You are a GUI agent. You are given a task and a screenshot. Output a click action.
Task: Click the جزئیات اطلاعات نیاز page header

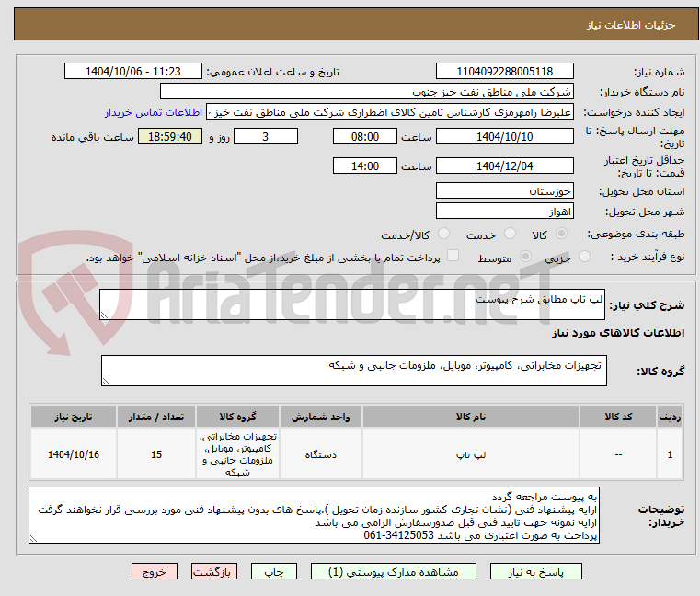[356, 25]
